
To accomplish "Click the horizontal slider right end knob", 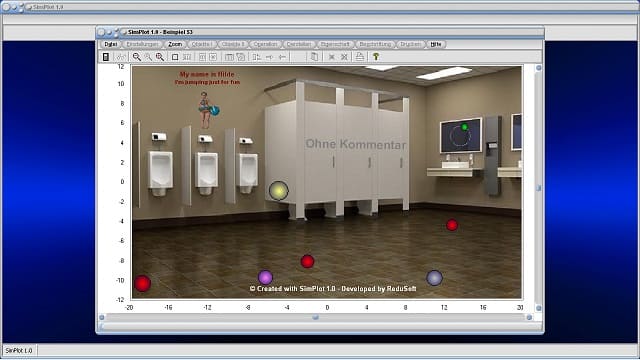I will pos(529,317).
